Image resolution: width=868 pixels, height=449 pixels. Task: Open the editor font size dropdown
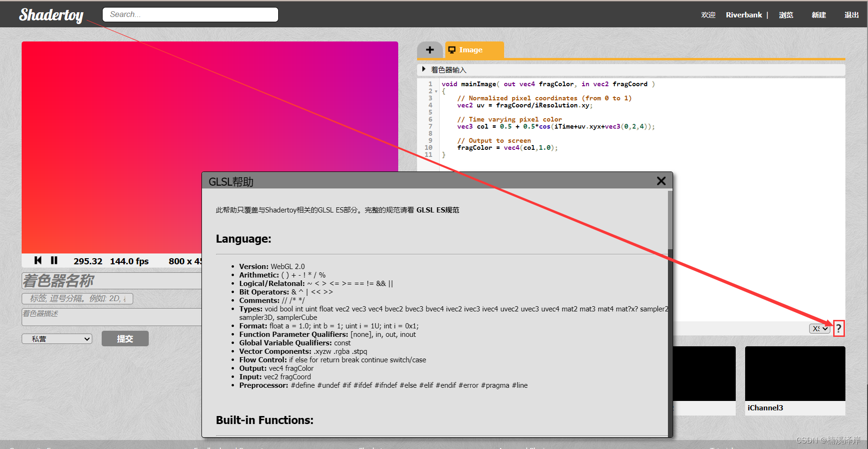[820, 328]
